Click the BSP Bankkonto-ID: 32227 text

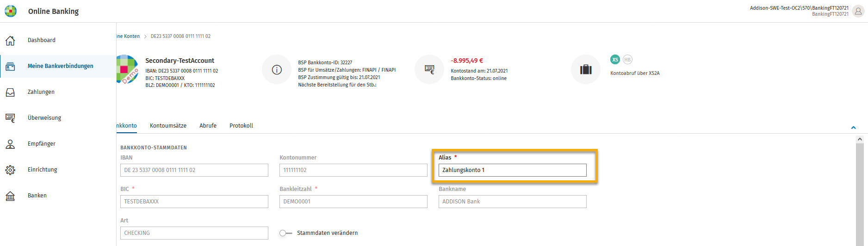[x=325, y=62]
